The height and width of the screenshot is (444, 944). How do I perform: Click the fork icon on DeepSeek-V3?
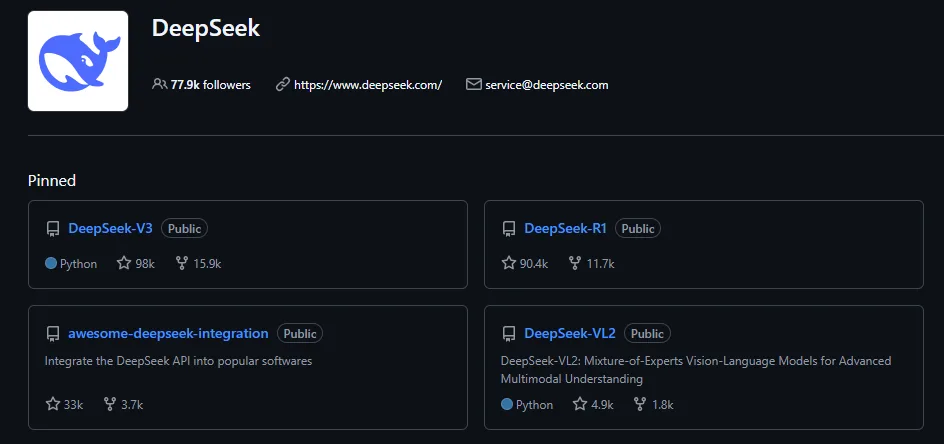182,263
